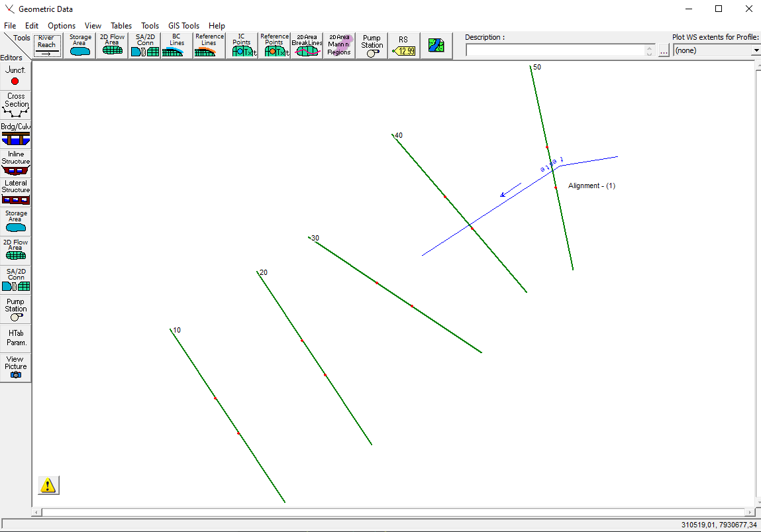
Task: Click the warning triangle icon
Action: (x=48, y=485)
